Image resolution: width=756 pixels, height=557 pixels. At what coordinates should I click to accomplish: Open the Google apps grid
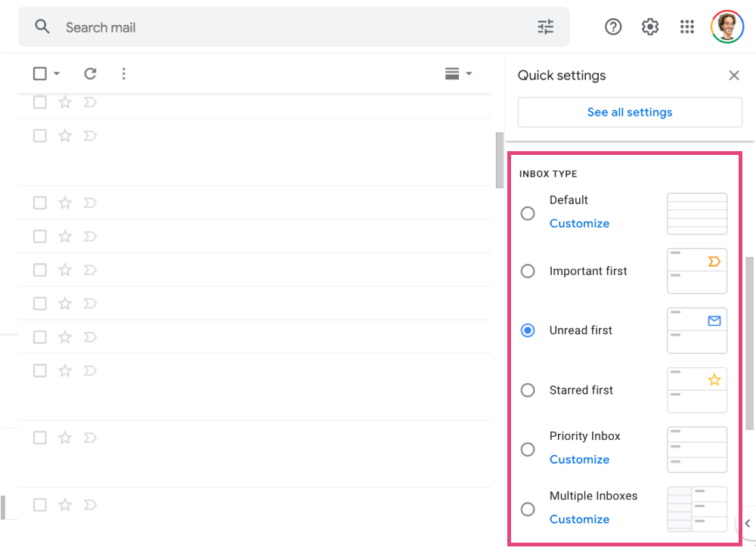tap(686, 27)
